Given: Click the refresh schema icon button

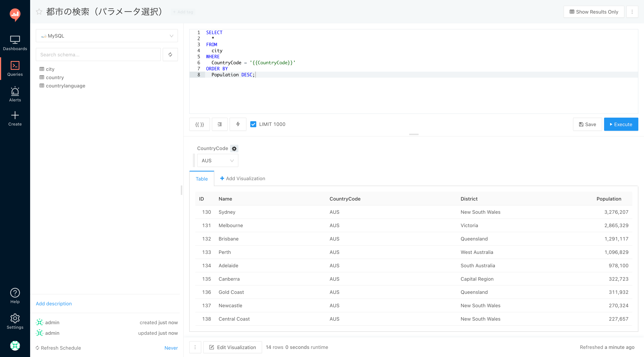Looking at the screenshot, I should click(170, 54).
